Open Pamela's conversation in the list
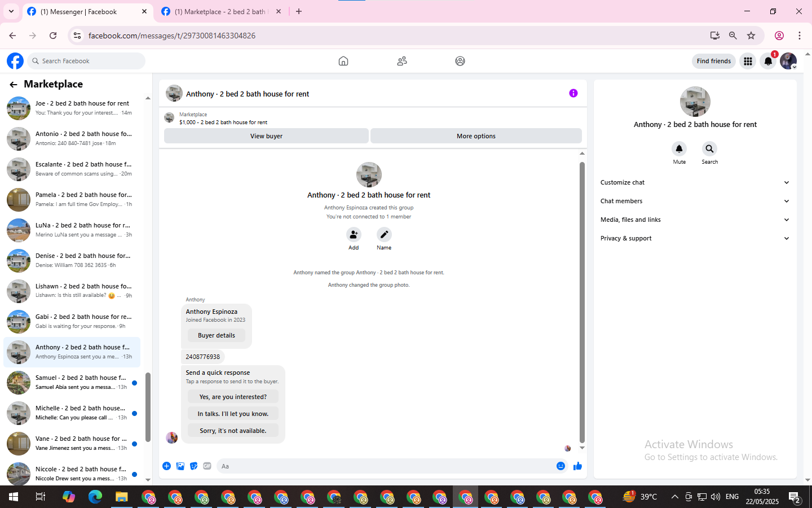 [72, 199]
